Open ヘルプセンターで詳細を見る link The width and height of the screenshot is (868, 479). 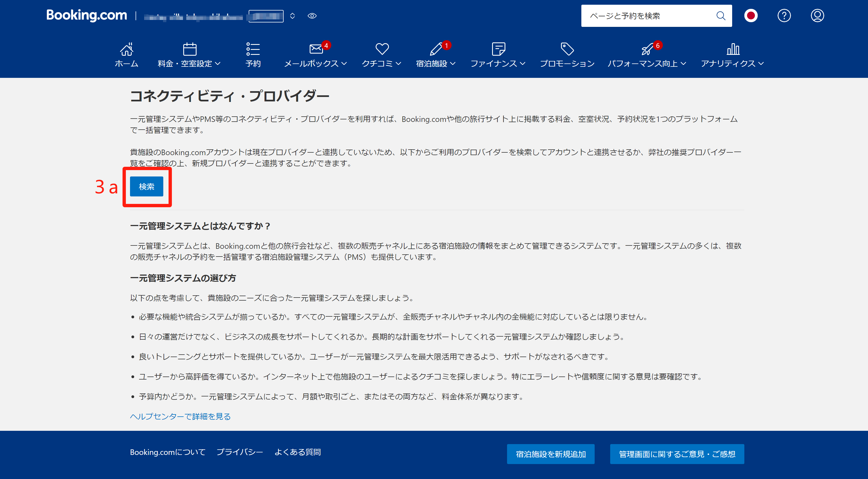180,416
